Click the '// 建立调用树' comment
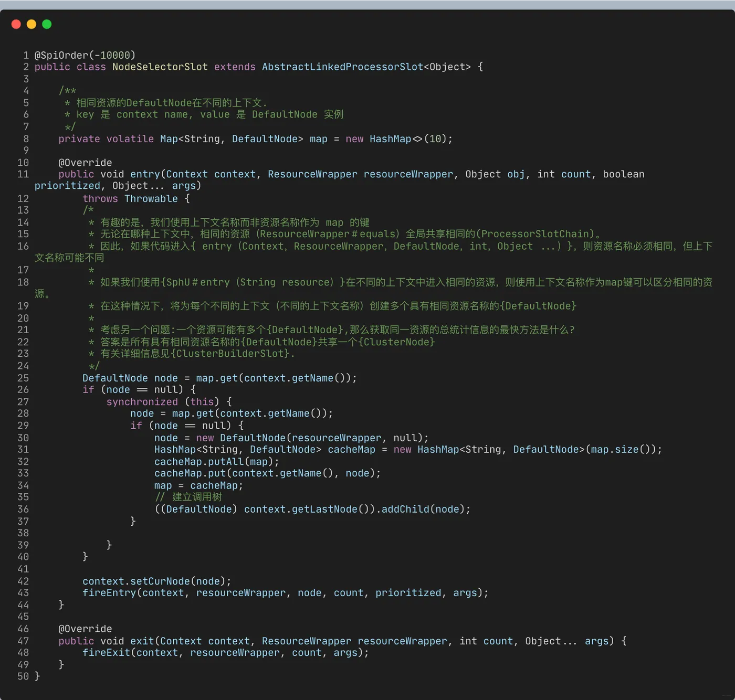 pyautogui.click(x=188, y=497)
